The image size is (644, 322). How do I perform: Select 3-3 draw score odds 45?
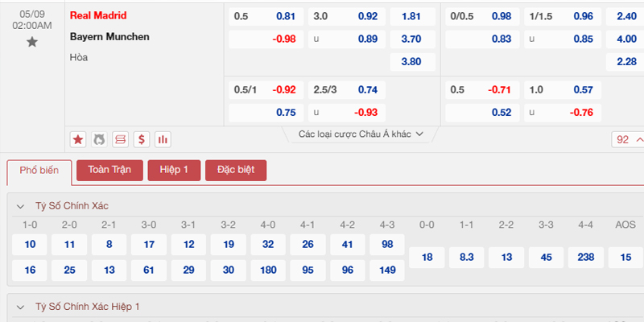click(547, 258)
